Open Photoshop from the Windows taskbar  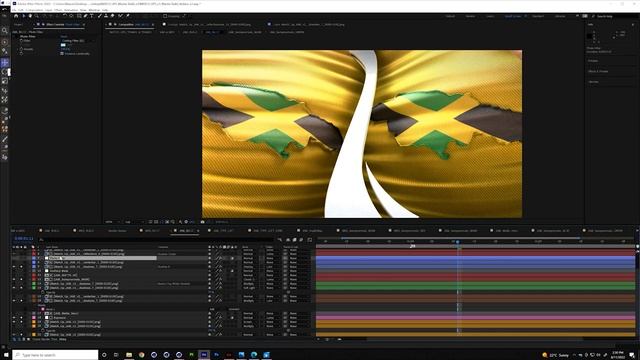point(216,355)
